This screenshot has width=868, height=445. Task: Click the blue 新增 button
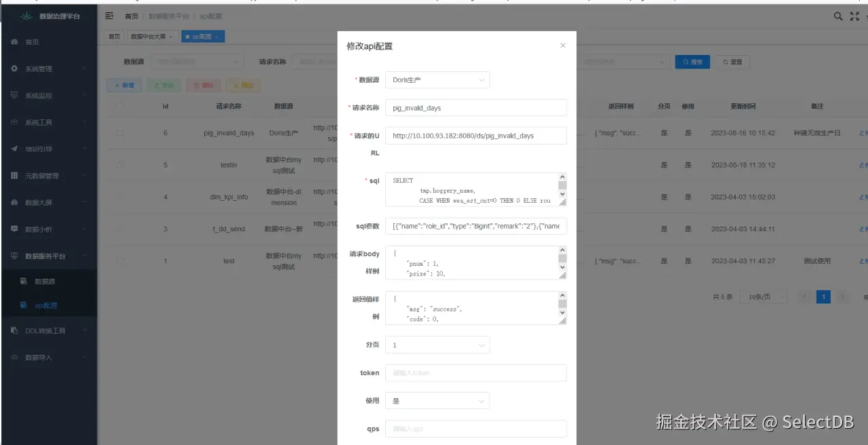pyautogui.click(x=123, y=85)
